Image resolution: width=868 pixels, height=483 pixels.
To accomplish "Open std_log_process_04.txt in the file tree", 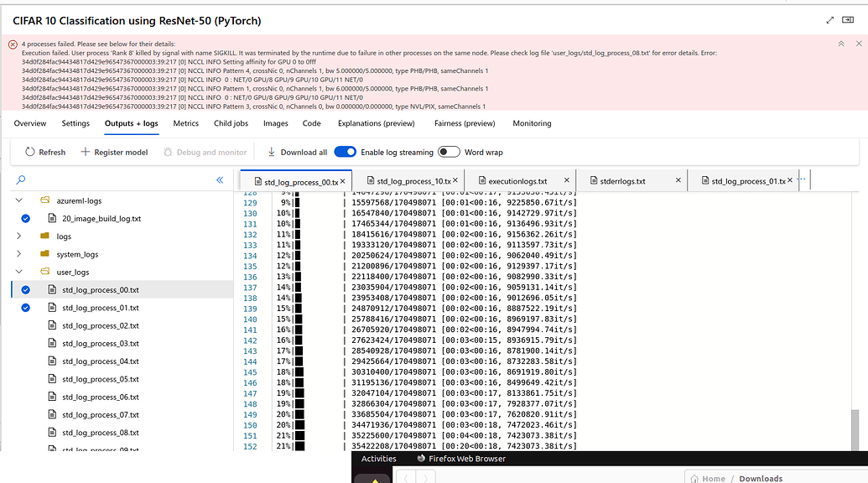I will coord(100,361).
